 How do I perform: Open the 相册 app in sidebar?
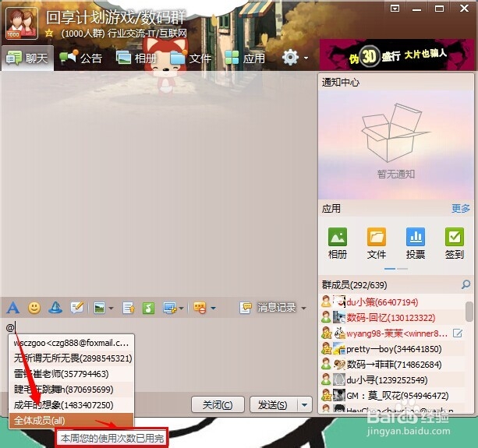tap(338, 243)
